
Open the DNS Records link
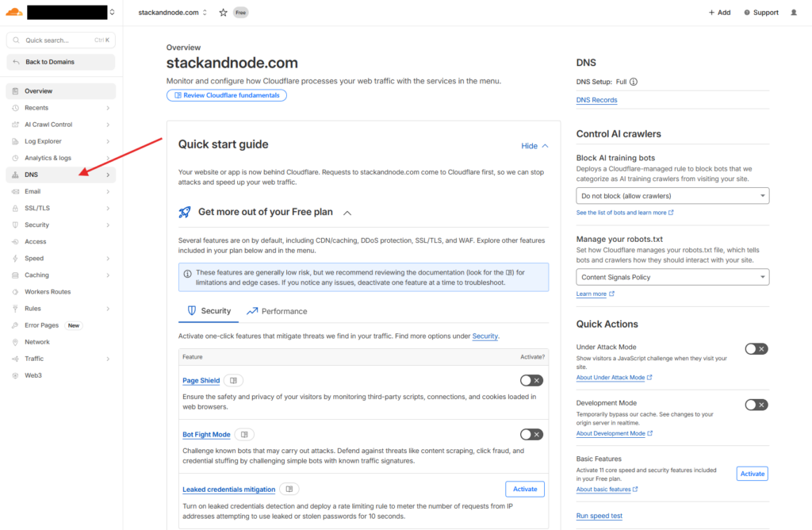[x=596, y=100]
